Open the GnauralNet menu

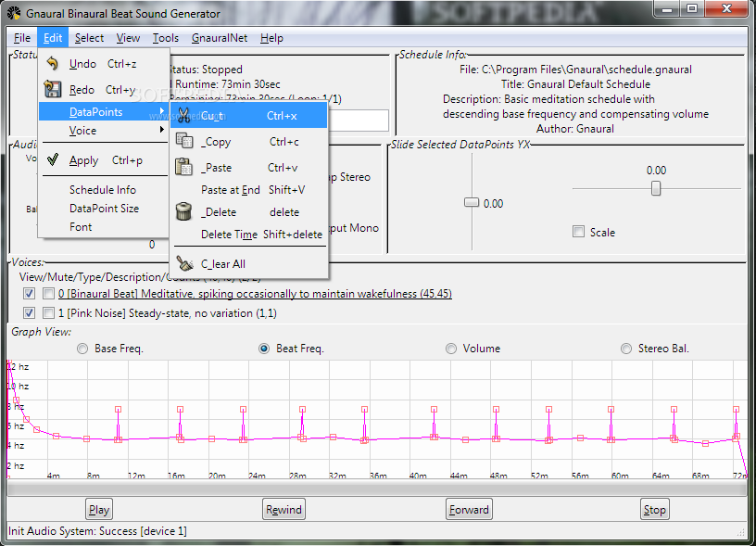220,38
